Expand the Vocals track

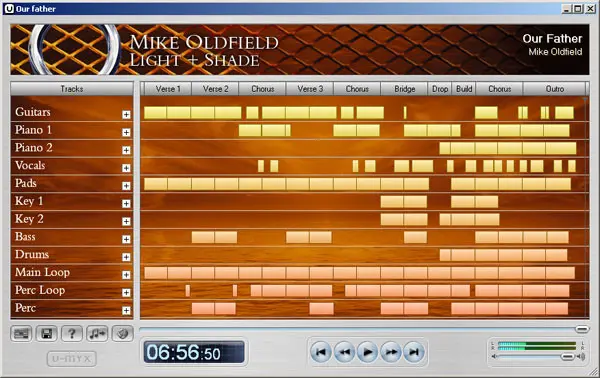pos(126,168)
